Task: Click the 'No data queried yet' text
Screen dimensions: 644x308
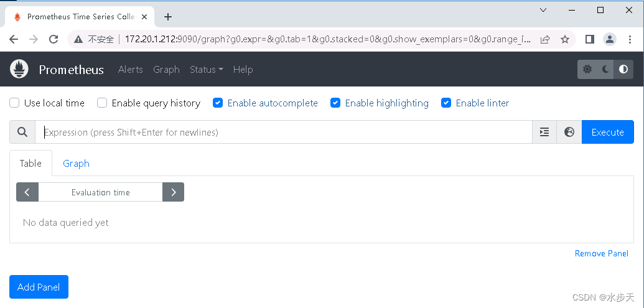Action: [x=66, y=223]
